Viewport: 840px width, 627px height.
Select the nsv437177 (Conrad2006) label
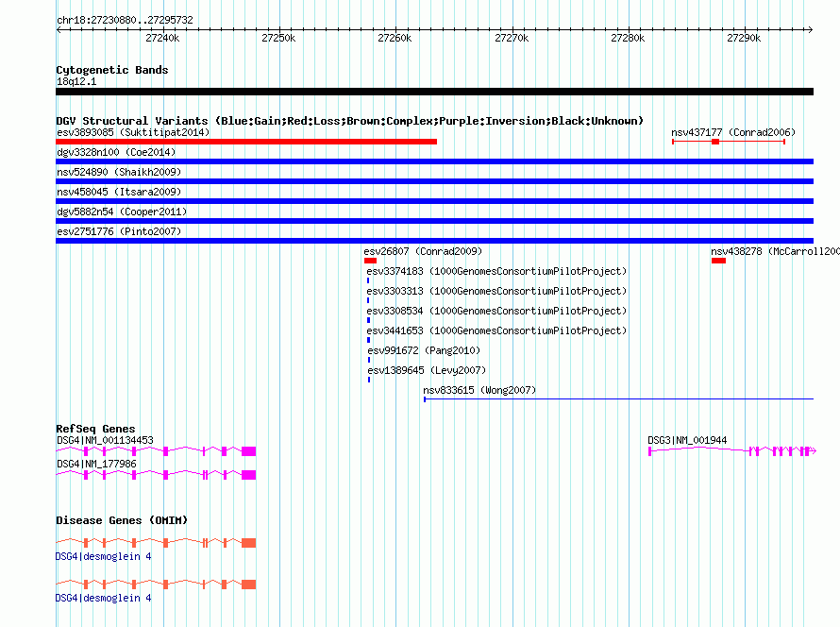pos(733,132)
